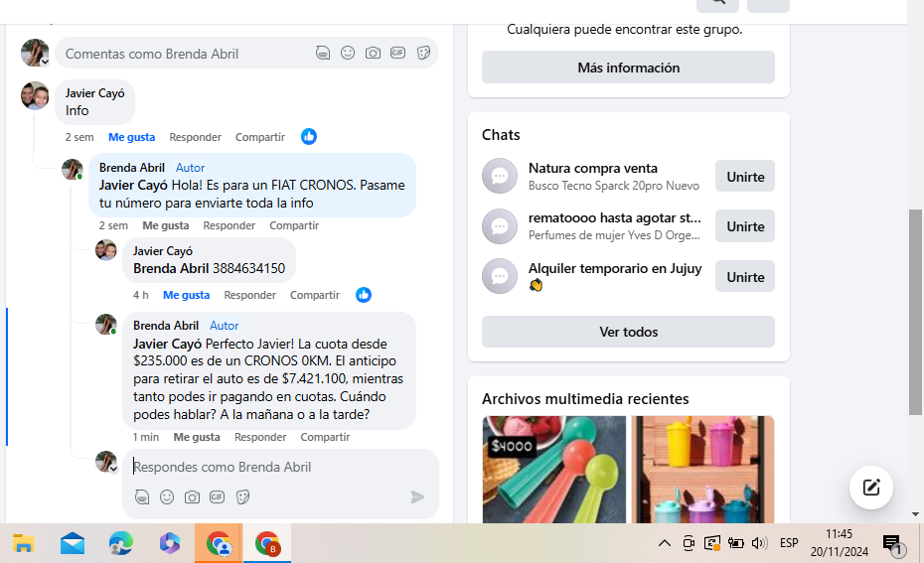Screen dimensions: 924x563
Task: Open the colorful cups media thumbnail
Action: click(x=702, y=470)
